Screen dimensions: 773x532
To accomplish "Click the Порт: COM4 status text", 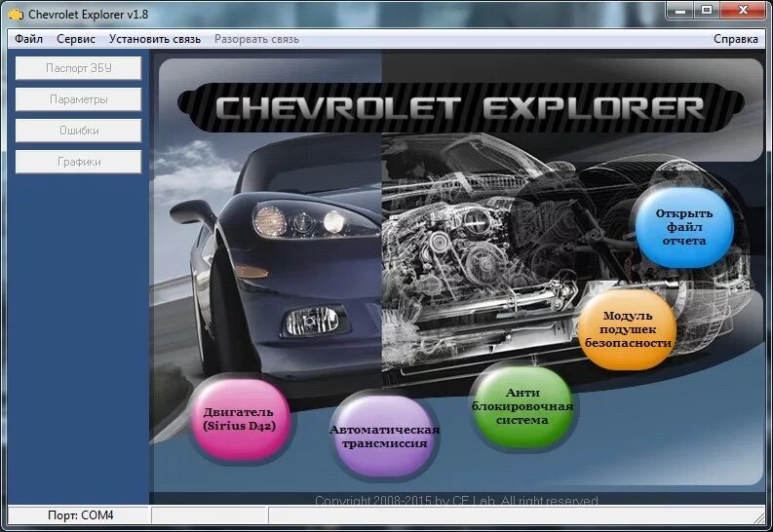I will (80, 515).
